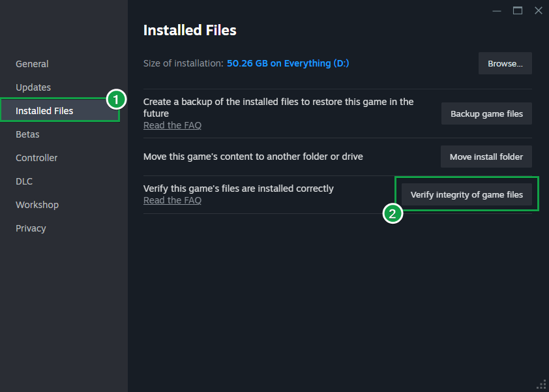Switch to the Updates tab
Image resolution: width=549 pixels, height=392 pixels.
[x=33, y=87]
